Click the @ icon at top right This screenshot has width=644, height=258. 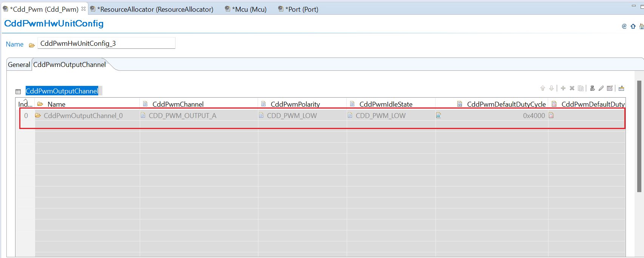(x=624, y=26)
